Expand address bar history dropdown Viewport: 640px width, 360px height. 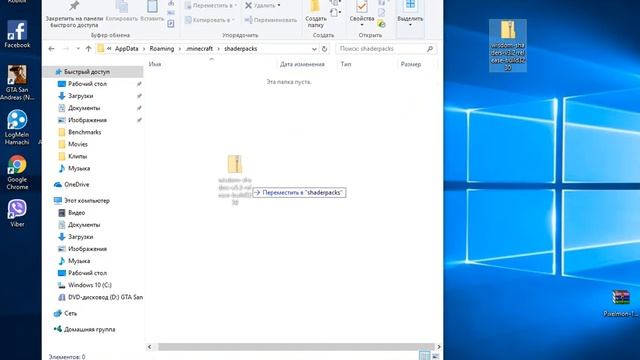pyautogui.click(x=314, y=49)
